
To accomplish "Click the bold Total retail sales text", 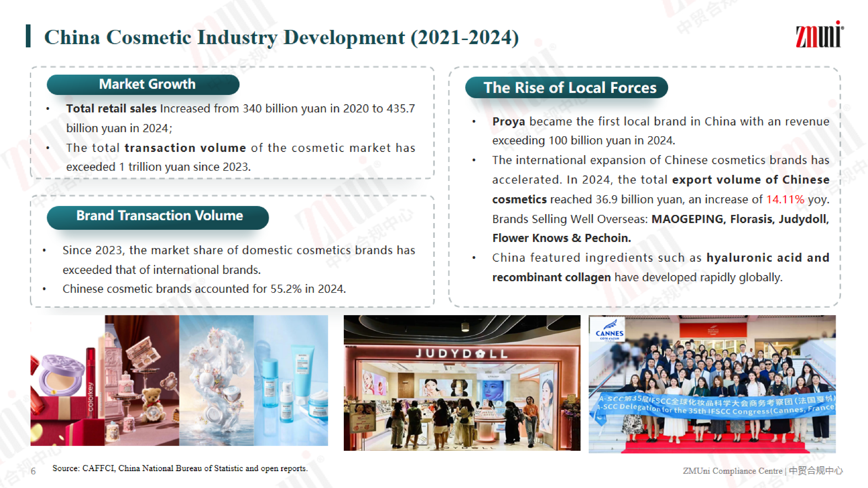I will point(111,108).
